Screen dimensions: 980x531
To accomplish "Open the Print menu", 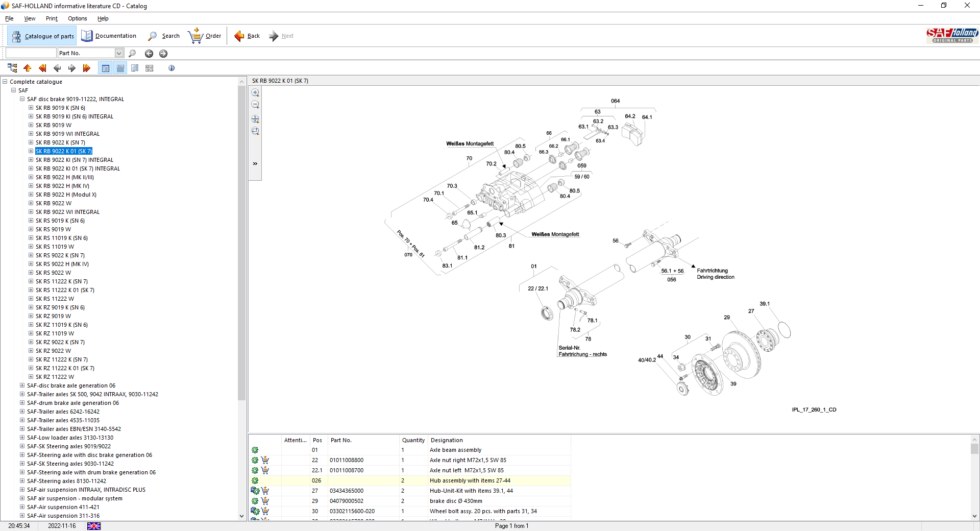I will point(52,18).
